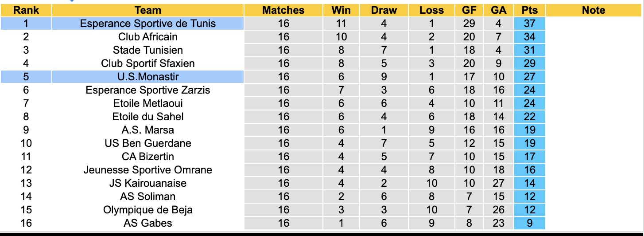Click the Note column header

[x=594, y=10]
